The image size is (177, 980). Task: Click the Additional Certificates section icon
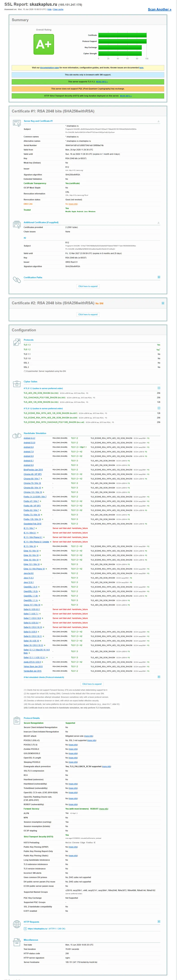pyautogui.click(x=17, y=225)
